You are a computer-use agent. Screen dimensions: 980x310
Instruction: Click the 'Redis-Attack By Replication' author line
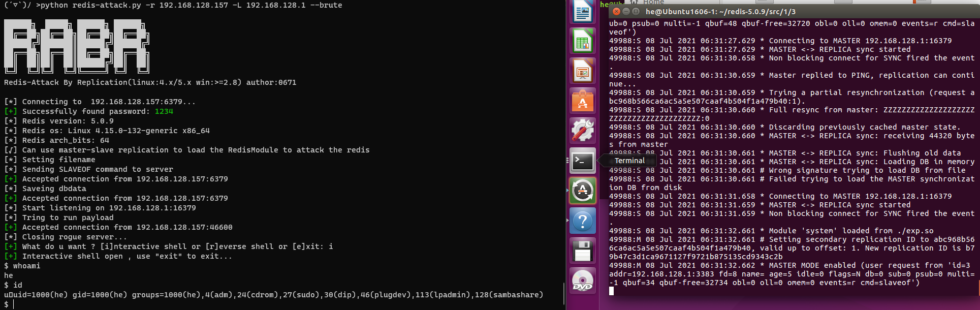[x=150, y=82]
